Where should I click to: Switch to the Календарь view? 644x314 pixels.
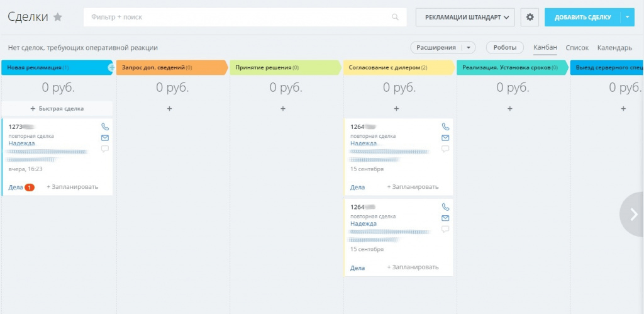coord(614,48)
